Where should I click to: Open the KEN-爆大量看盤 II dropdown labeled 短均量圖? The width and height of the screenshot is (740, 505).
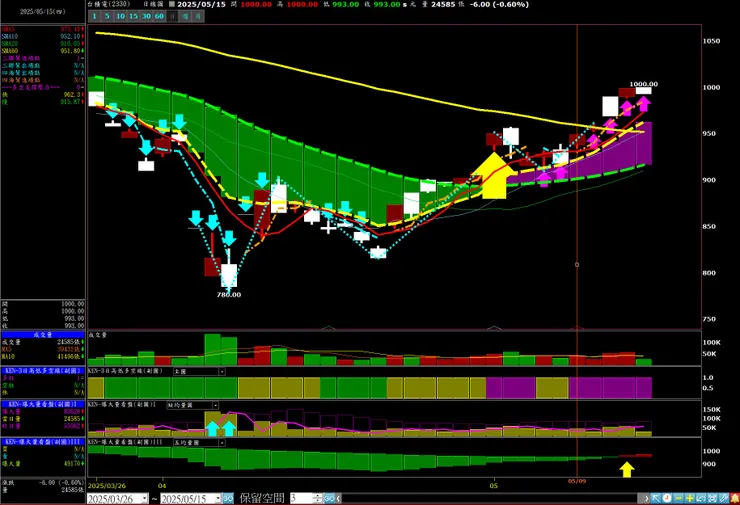[193, 405]
